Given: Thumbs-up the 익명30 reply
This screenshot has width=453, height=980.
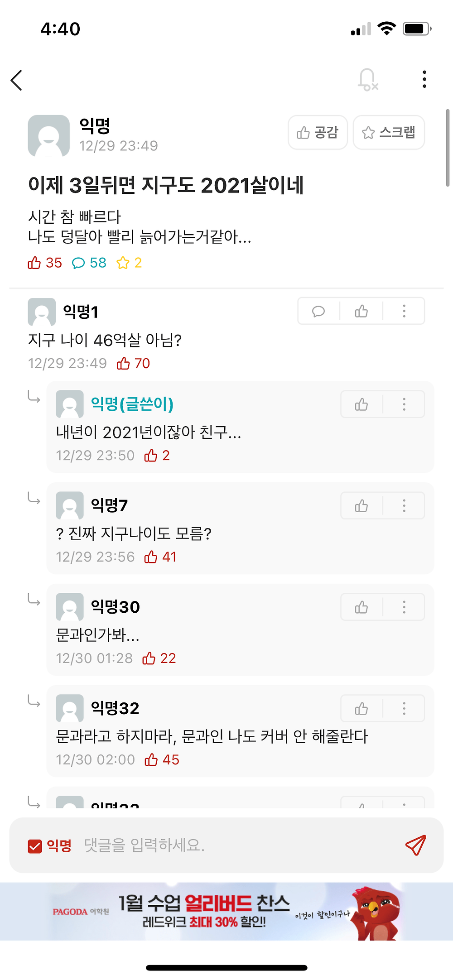Looking at the screenshot, I should (x=361, y=607).
